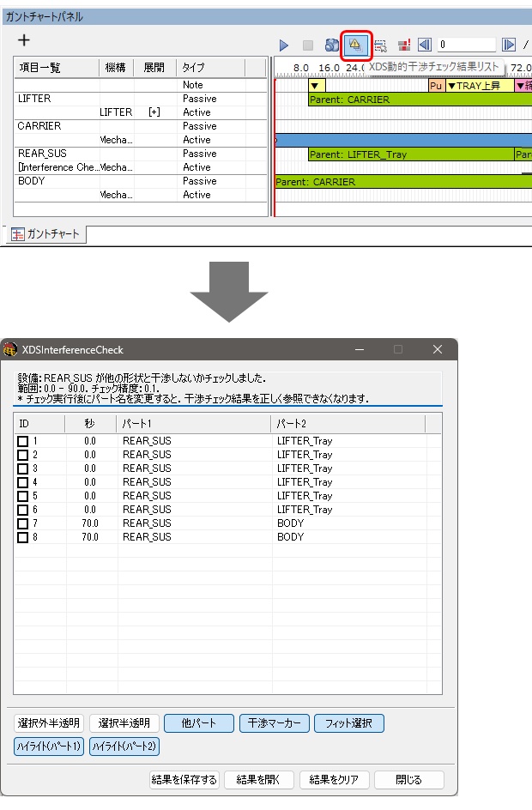Enable checkbox for result ID 4
This screenshot has width=532, height=810.
pos(23,482)
